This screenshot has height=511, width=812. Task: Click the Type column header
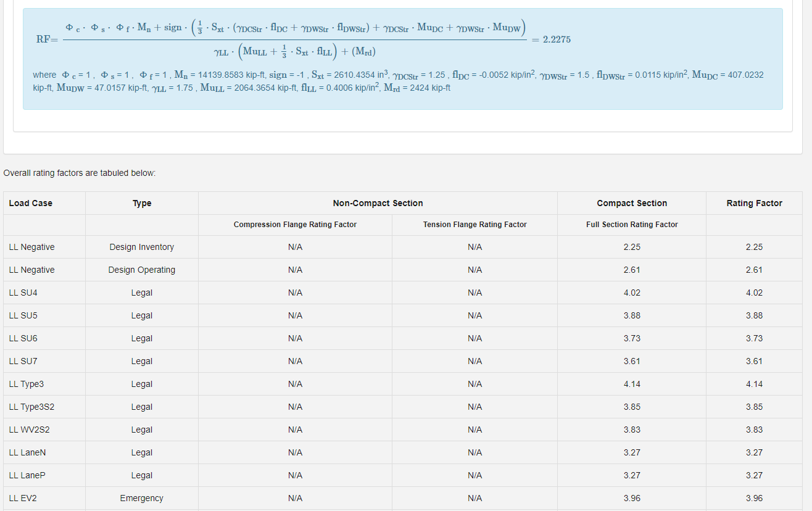141,203
